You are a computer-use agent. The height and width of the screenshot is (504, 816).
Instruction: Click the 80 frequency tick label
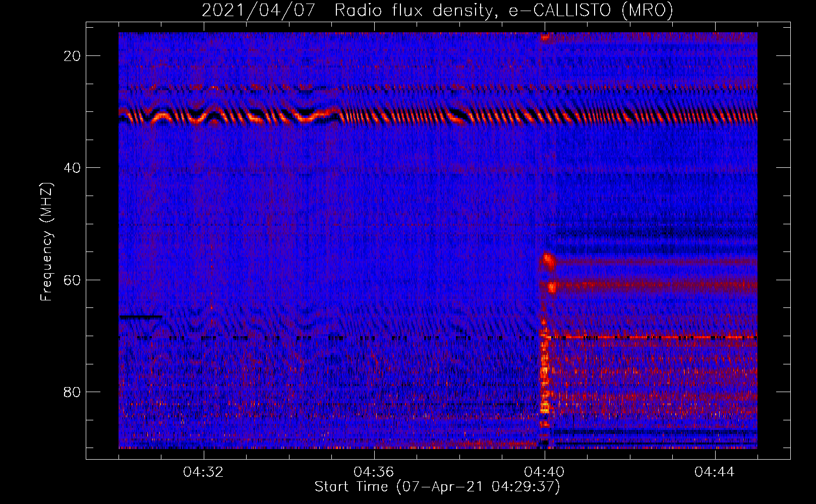pyautogui.click(x=72, y=392)
